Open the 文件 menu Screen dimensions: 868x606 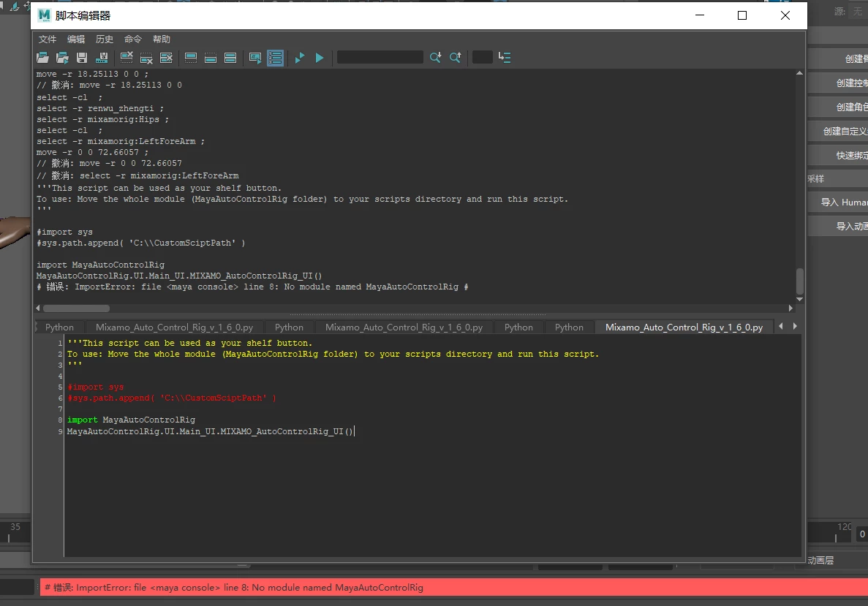click(x=48, y=39)
